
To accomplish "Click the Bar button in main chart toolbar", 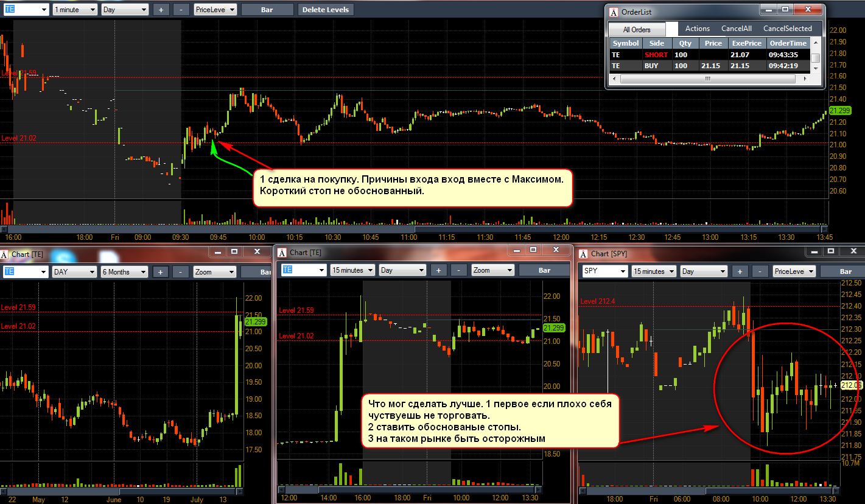I will 267,10.
